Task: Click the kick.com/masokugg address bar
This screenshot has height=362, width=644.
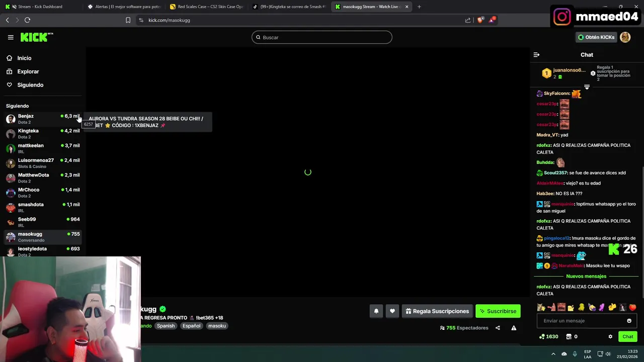Action: coord(169,20)
